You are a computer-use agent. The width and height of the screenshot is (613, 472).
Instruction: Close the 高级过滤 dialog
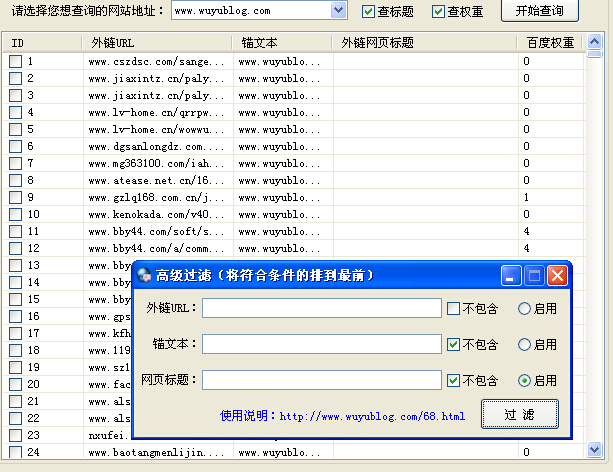pos(557,276)
